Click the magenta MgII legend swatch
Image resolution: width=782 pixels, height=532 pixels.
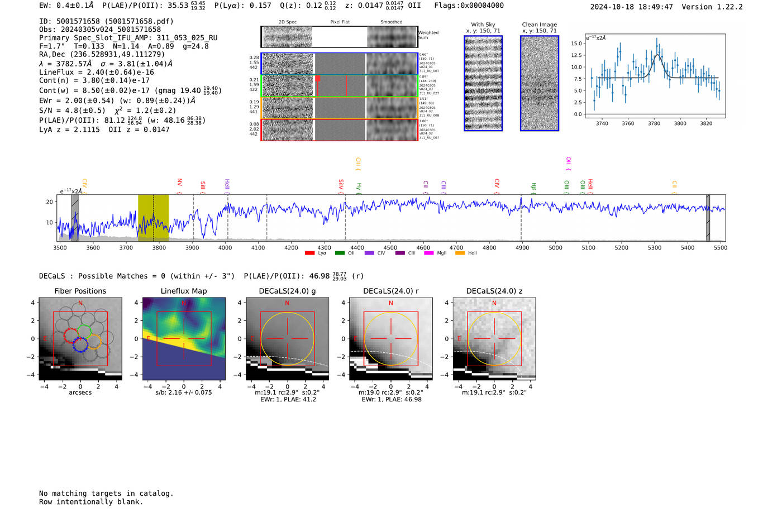point(429,253)
